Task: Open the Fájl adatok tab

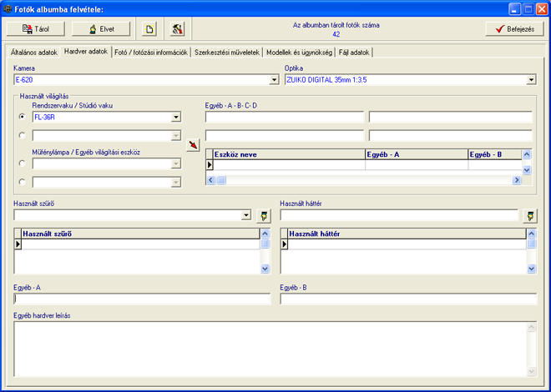Action: (354, 53)
